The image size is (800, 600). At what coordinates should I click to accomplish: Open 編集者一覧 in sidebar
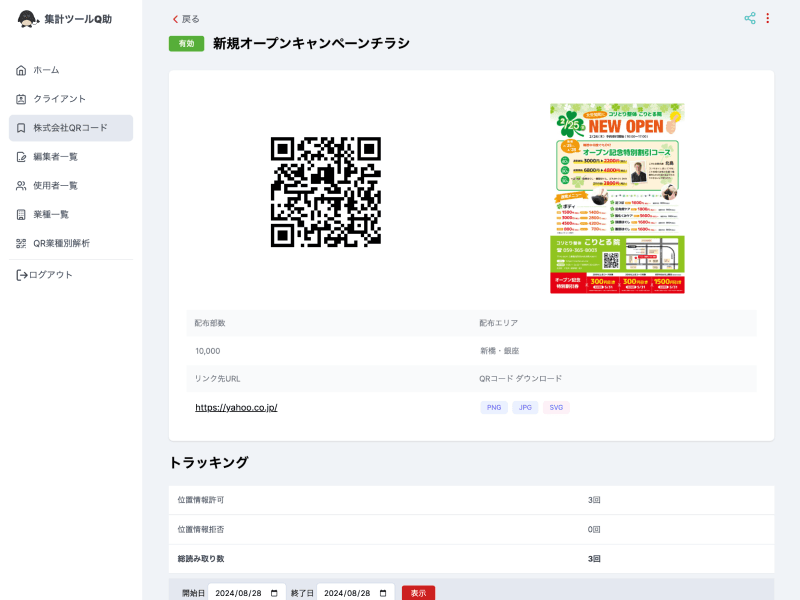coord(71,157)
